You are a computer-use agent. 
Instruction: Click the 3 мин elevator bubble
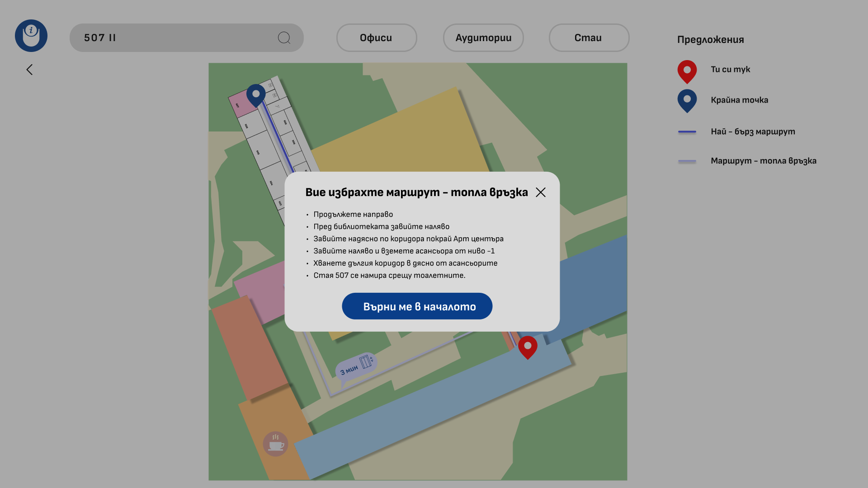(x=356, y=366)
